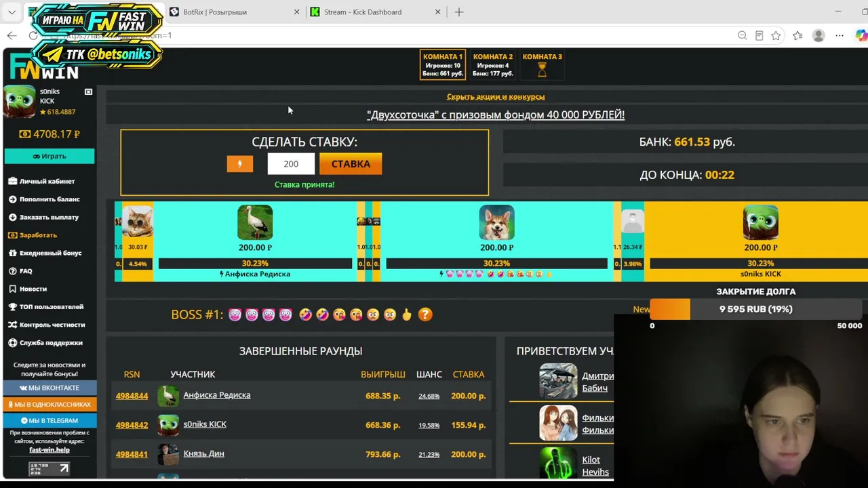The height and width of the screenshot is (488, 868).
Task: Open ТОП пользователей menu item
Action: click(x=52, y=307)
